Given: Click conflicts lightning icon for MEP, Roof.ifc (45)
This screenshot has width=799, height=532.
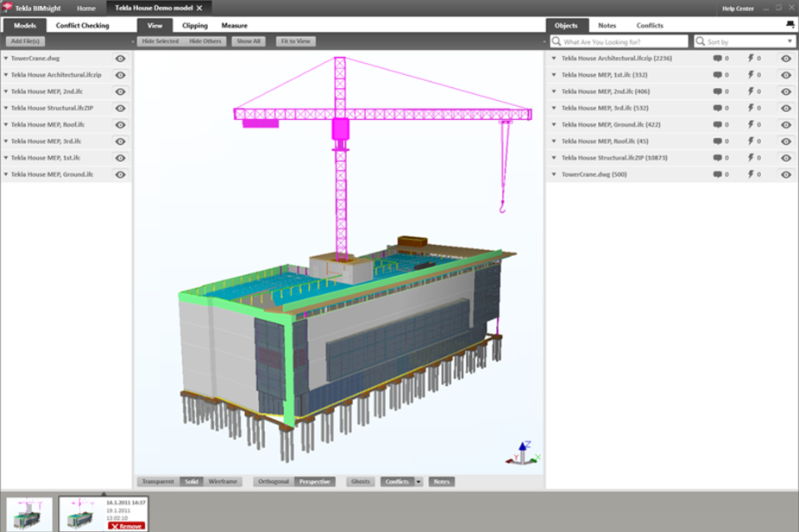Looking at the screenshot, I should 751,141.
